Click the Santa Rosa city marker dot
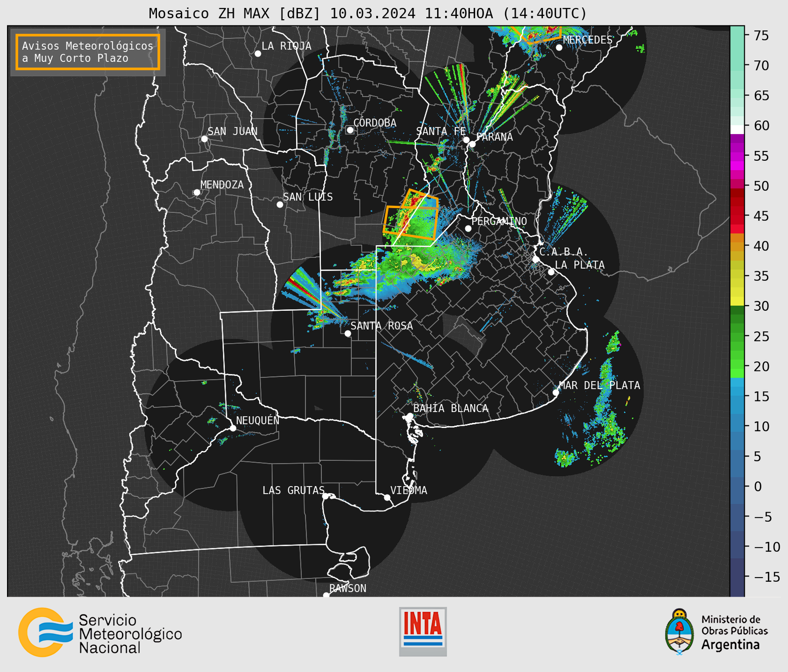788x672 pixels. 348,334
